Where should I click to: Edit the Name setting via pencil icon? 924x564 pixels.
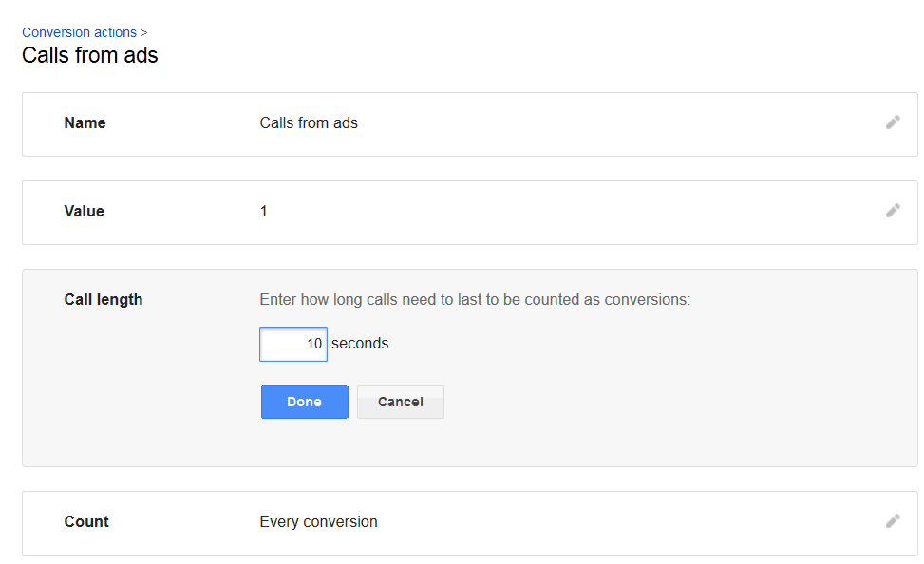[x=892, y=122]
